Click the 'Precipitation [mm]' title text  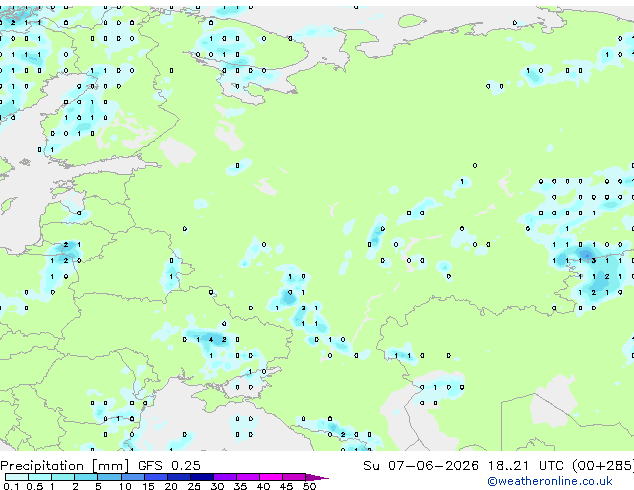coord(65,466)
